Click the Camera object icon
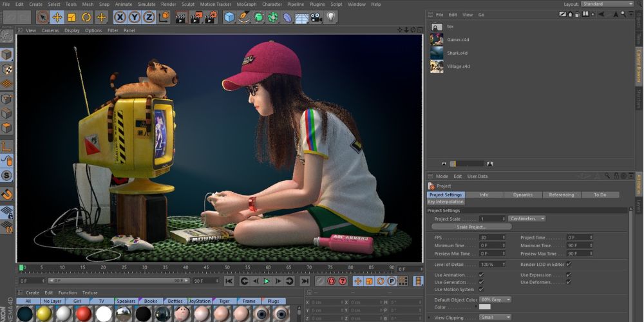 (x=316, y=17)
